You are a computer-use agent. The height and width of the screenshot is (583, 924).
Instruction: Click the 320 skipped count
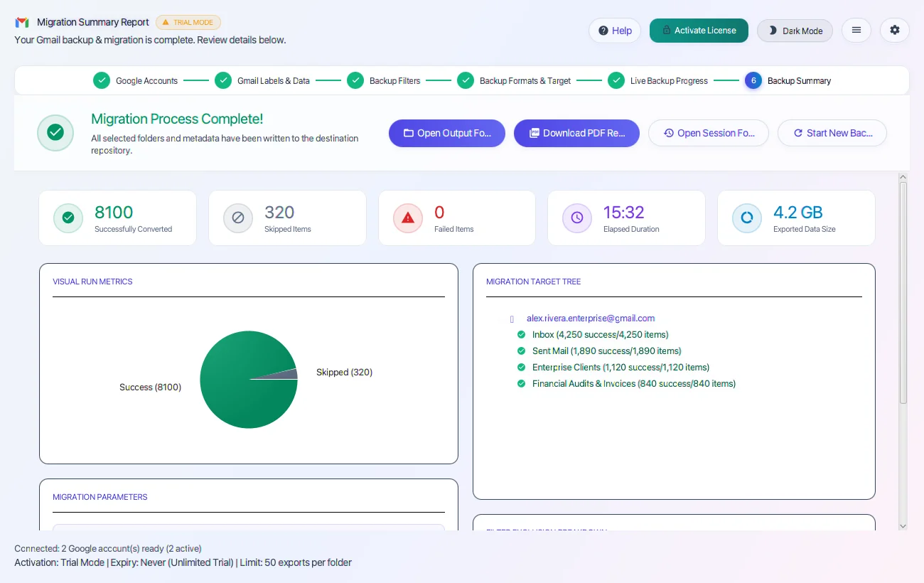[279, 213]
